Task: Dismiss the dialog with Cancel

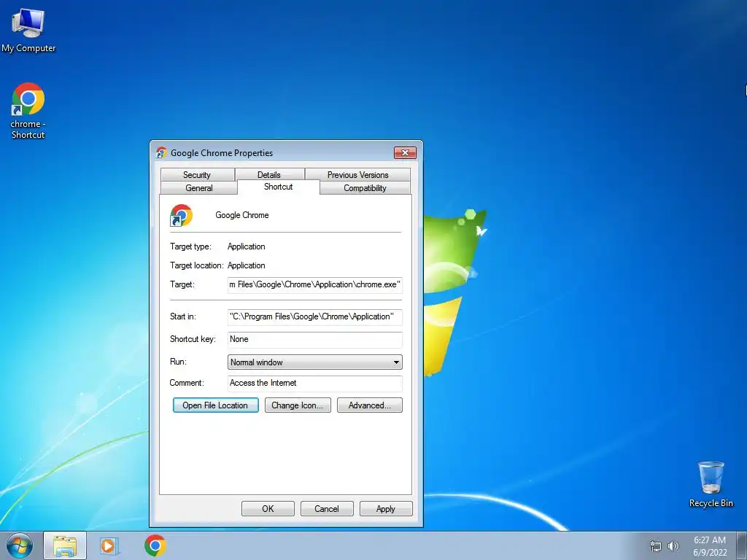Action: pos(327,508)
